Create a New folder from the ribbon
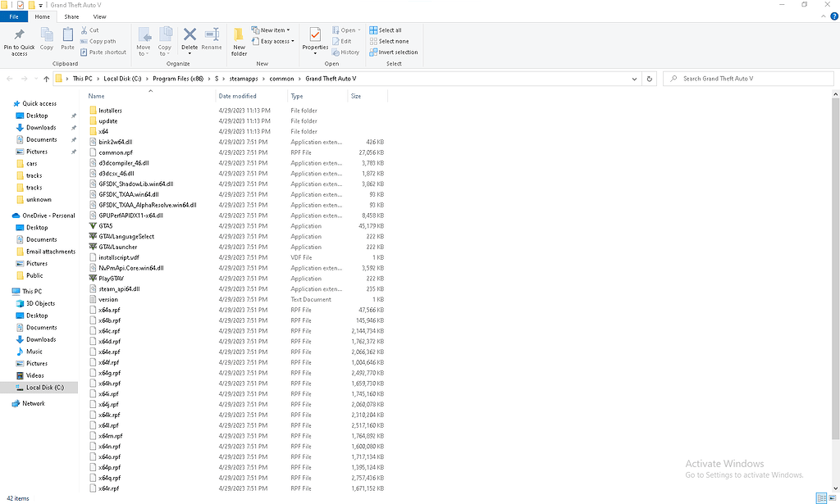840x504 pixels. tap(239, 39)
